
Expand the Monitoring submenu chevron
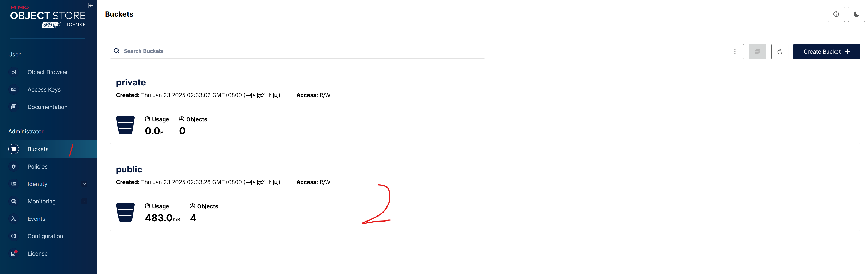click(84, 201)
